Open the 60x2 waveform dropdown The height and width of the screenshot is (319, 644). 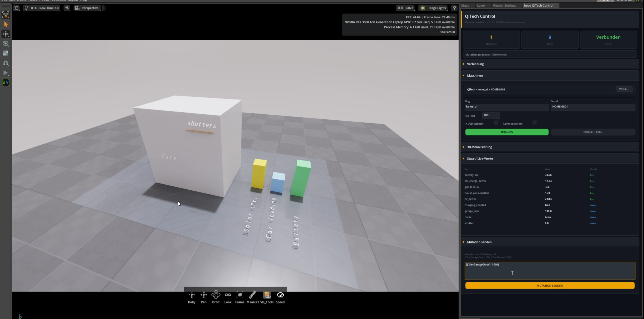pos(405,8)
